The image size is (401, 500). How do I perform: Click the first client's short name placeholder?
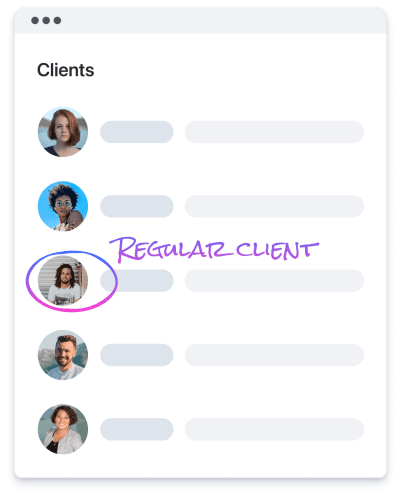click(137, 132)
